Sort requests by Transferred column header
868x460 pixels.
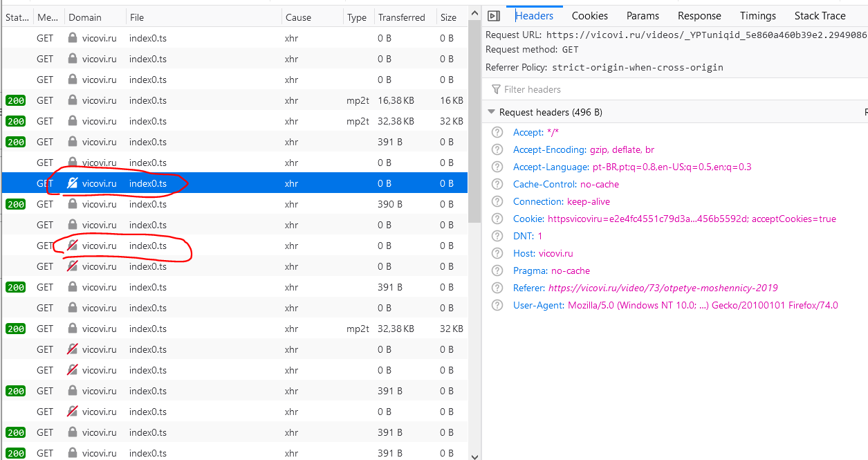pyautogui.click(x=405, y=17)
